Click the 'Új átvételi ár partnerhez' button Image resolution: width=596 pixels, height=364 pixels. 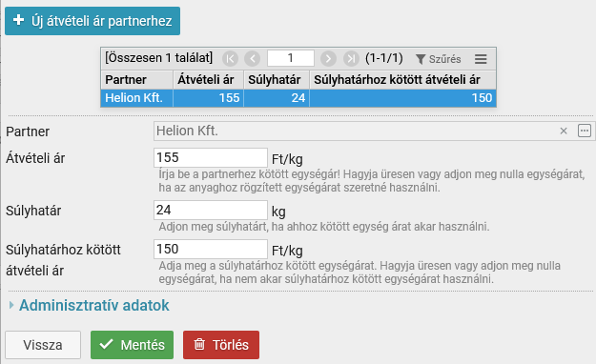pos(92,21)
